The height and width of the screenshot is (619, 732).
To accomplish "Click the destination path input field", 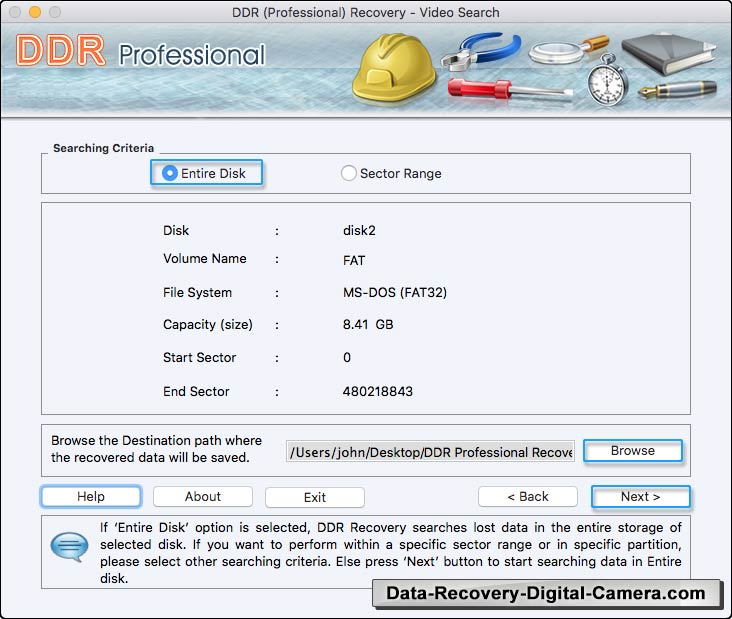I will click(x=430, y=452).
